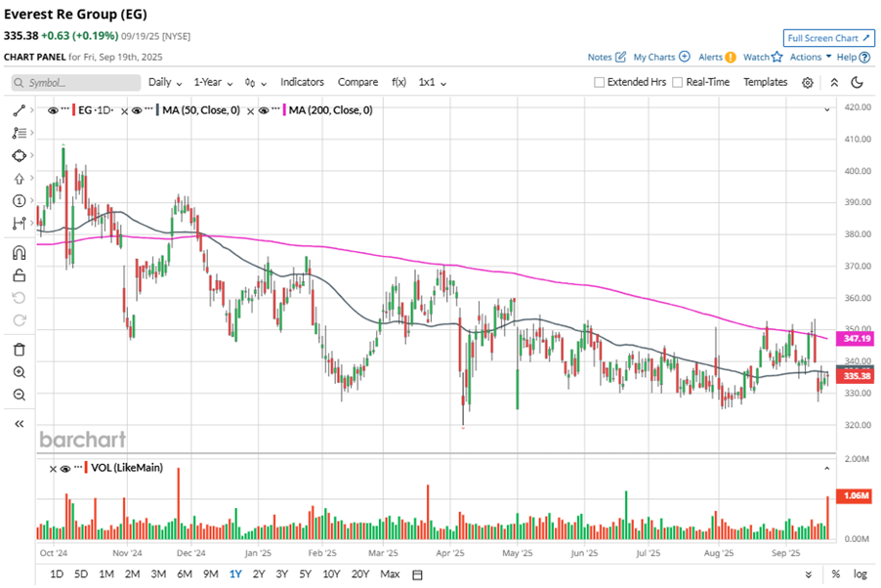
Task: Click the 335.38 last price label
Action: pos(856,376)
